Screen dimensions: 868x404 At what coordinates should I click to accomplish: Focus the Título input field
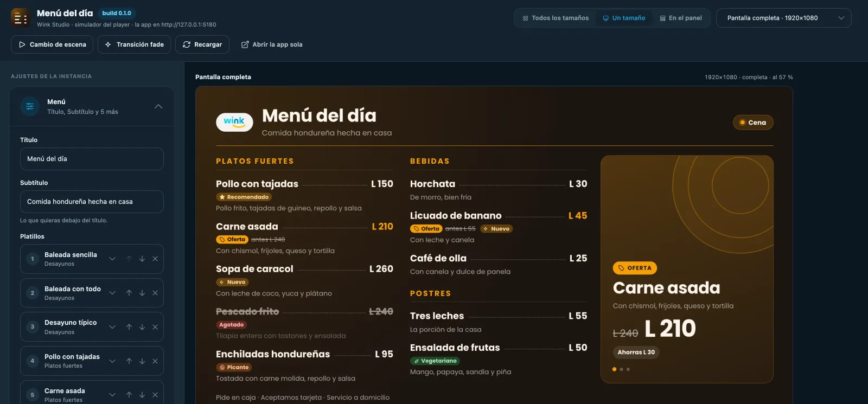point(92,159)
